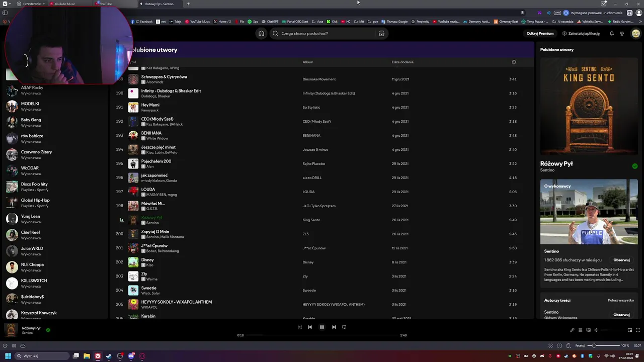This screenshot has width=644, height=362.
Task: Open the Browse icon in search bar
Action: point(381,34)
